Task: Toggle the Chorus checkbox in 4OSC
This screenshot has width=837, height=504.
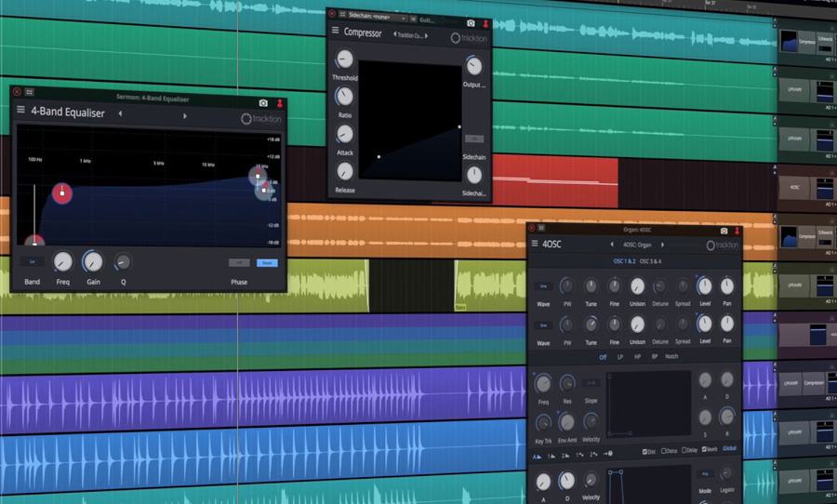Action: pos(669,451)
